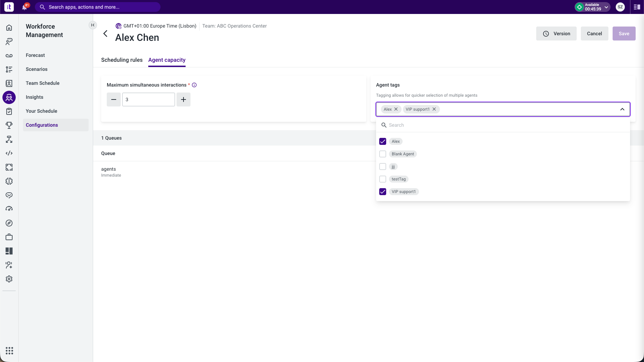
Task: Open the voicemail icon in left rail
Action: tap(9, 56)
